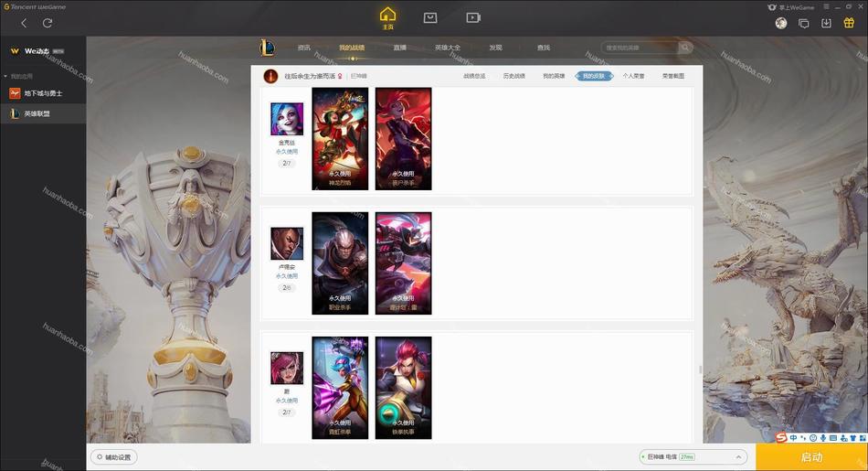Expand the server selector dropdown arrow
Image resolution: width=868 pixels, height=471 pixels.
[x=738, y=457]
